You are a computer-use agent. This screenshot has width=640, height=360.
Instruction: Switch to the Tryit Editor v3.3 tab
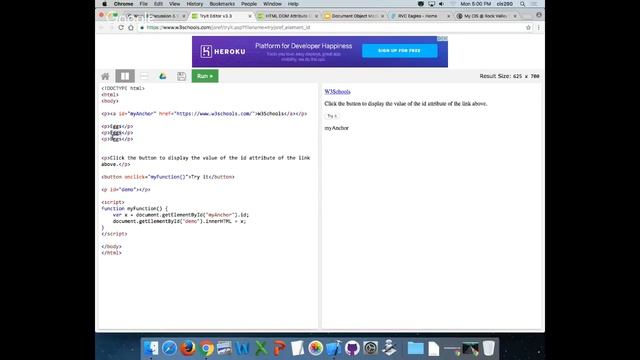(221, 16)
